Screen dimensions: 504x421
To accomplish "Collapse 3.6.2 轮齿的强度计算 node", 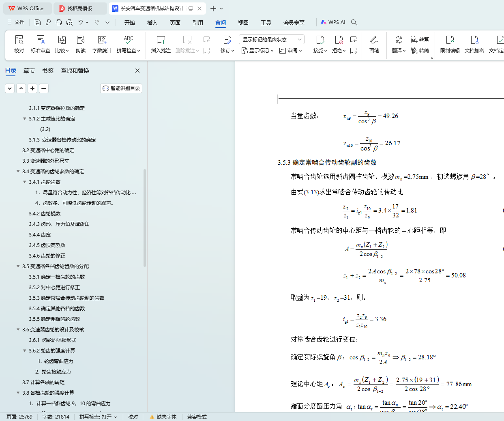I will pos(25,351).
